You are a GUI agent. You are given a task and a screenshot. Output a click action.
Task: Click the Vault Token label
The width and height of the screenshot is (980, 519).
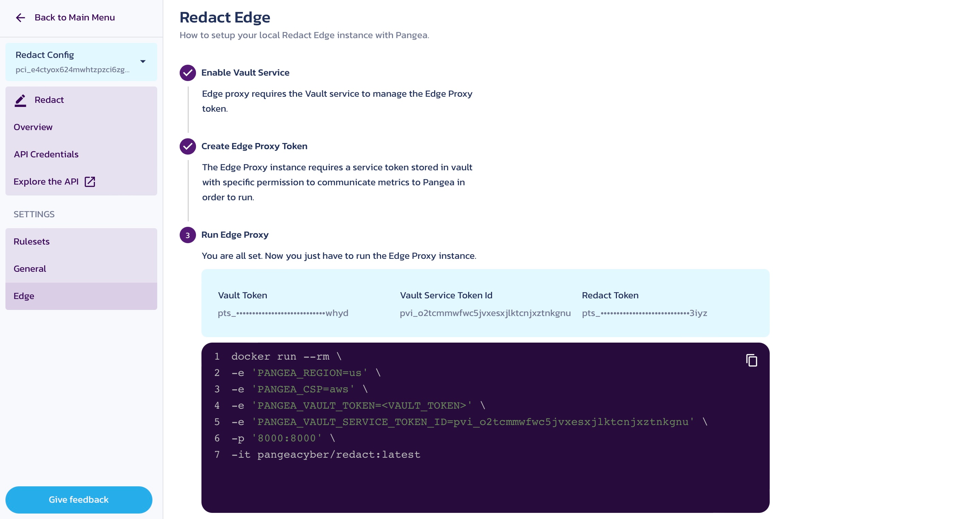click(x=242, y=295)
